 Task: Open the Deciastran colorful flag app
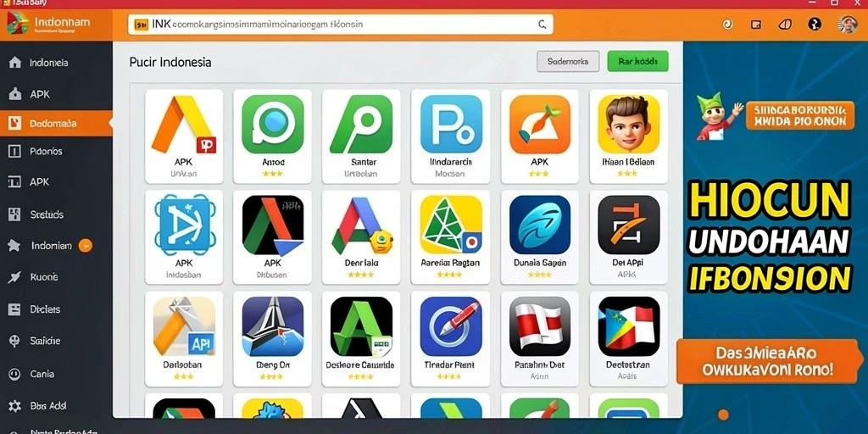(628, 339)
